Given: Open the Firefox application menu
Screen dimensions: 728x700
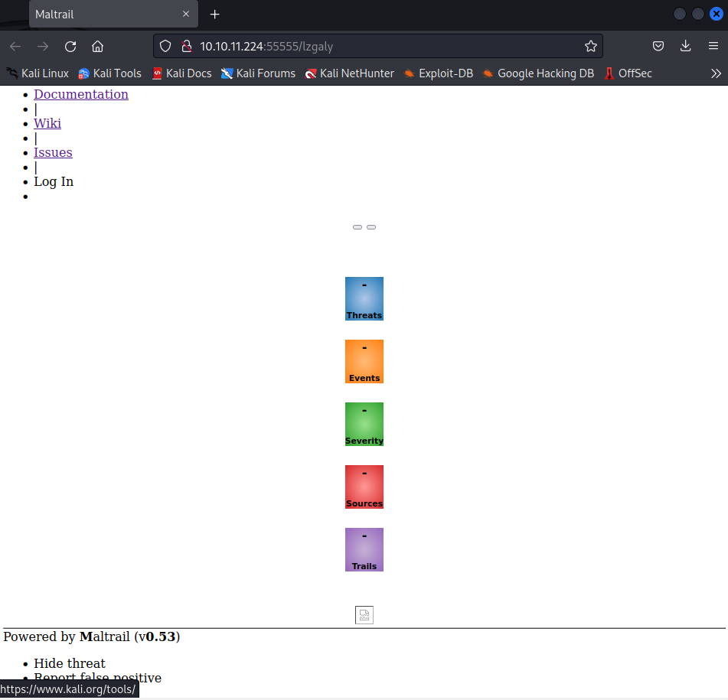Looking at the screenshot, I should (715, 46).
